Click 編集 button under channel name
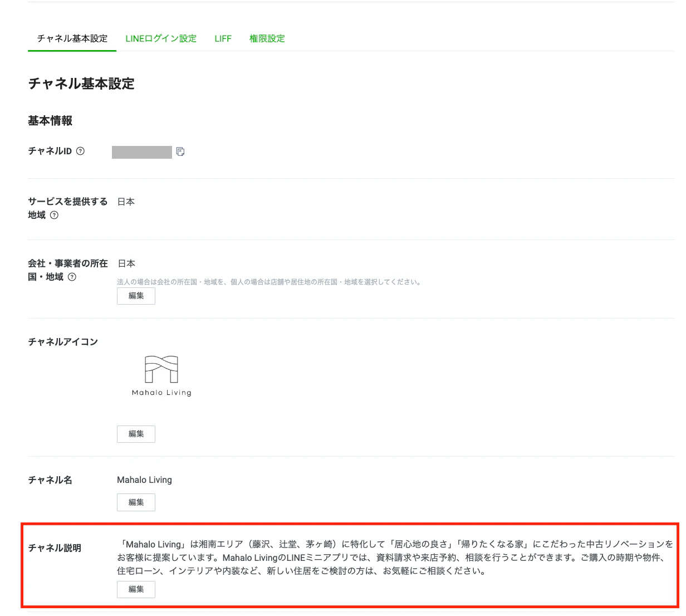Image resolution: width=686 pixels, height=616 pixels. (x=136, y=502)
